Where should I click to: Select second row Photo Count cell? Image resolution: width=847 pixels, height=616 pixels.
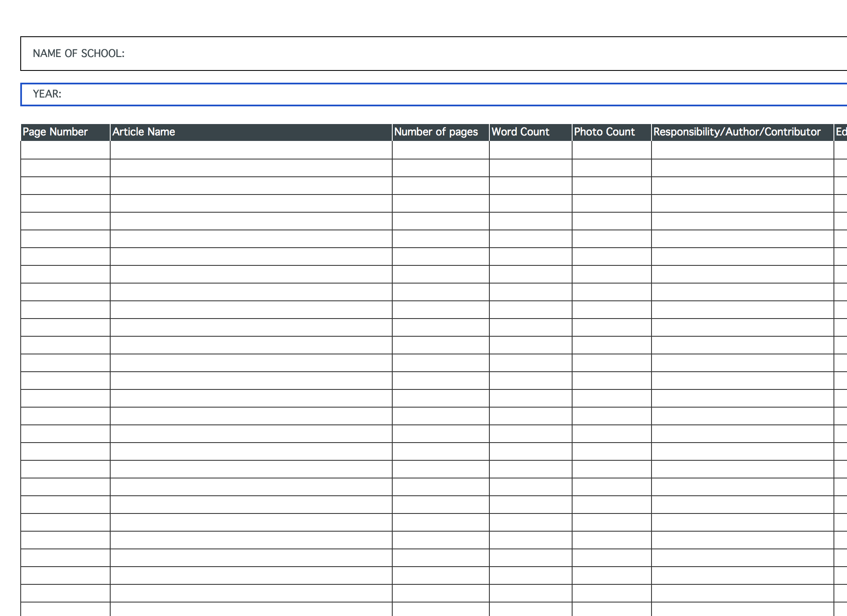611,168
